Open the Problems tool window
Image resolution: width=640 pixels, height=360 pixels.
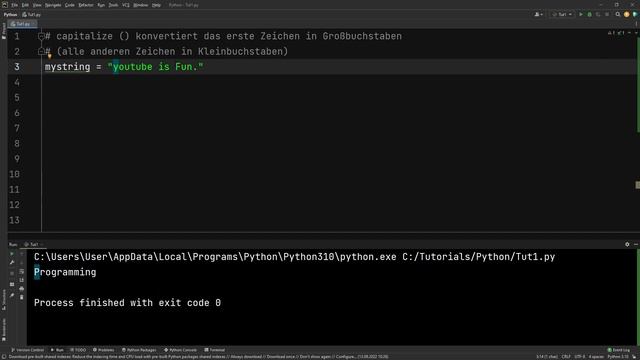pyautogui.click(x=104, y=350)
